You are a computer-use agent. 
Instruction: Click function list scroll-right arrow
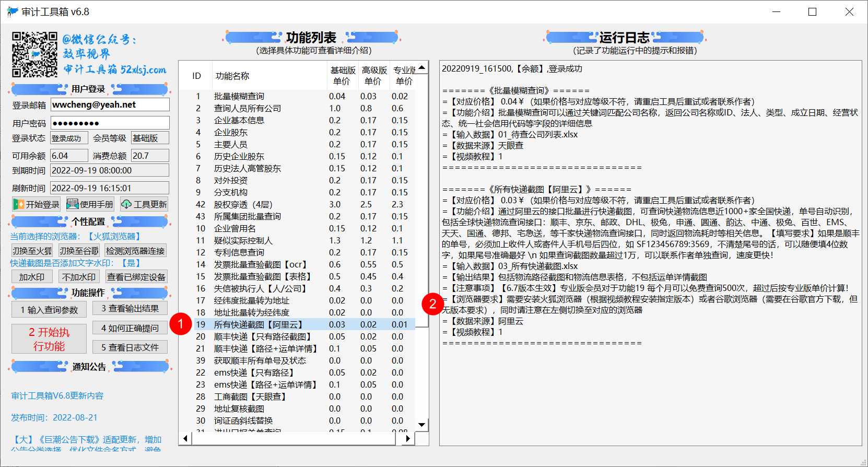408,438
